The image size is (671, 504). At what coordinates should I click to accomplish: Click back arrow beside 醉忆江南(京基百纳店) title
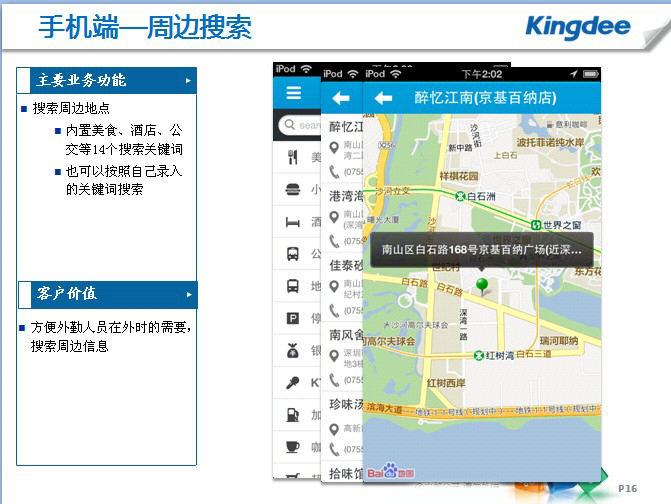point(383,98)
